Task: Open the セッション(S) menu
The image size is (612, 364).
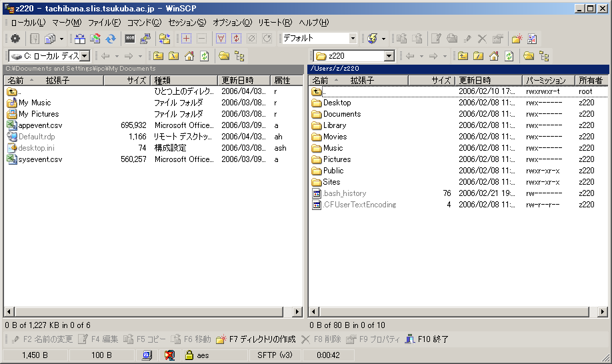Action: point(187,23)
